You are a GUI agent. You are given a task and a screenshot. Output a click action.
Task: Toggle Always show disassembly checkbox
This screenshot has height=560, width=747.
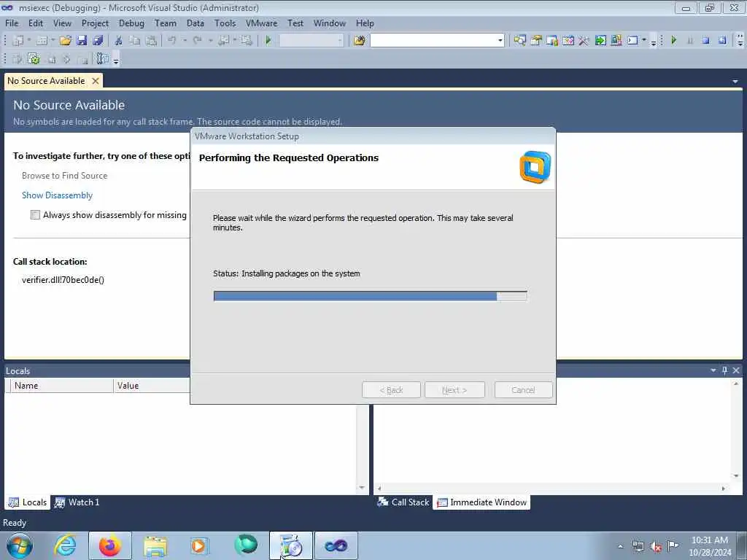pos(35,215)
